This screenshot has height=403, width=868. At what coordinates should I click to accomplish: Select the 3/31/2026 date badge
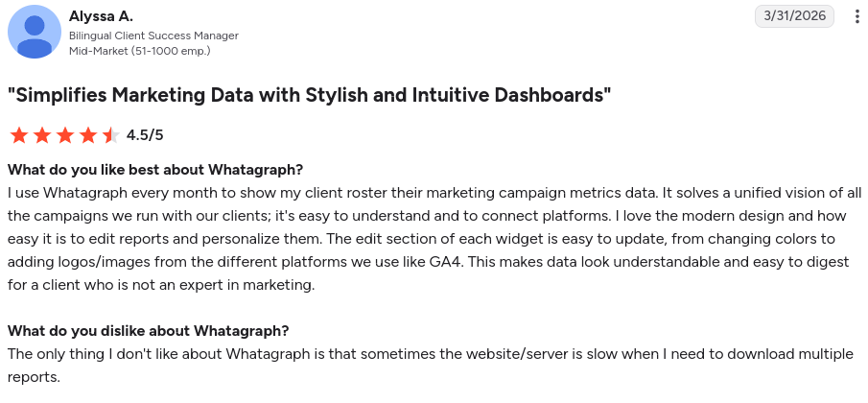(794, 16)
